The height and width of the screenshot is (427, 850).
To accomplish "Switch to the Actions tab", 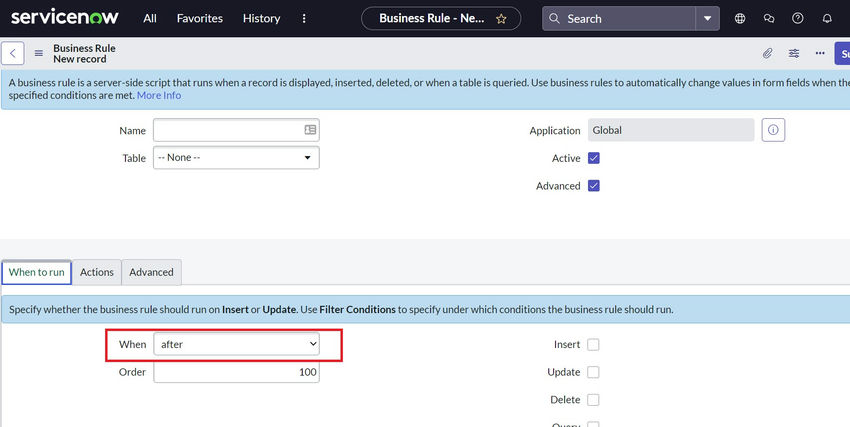I will pos(97,272).
